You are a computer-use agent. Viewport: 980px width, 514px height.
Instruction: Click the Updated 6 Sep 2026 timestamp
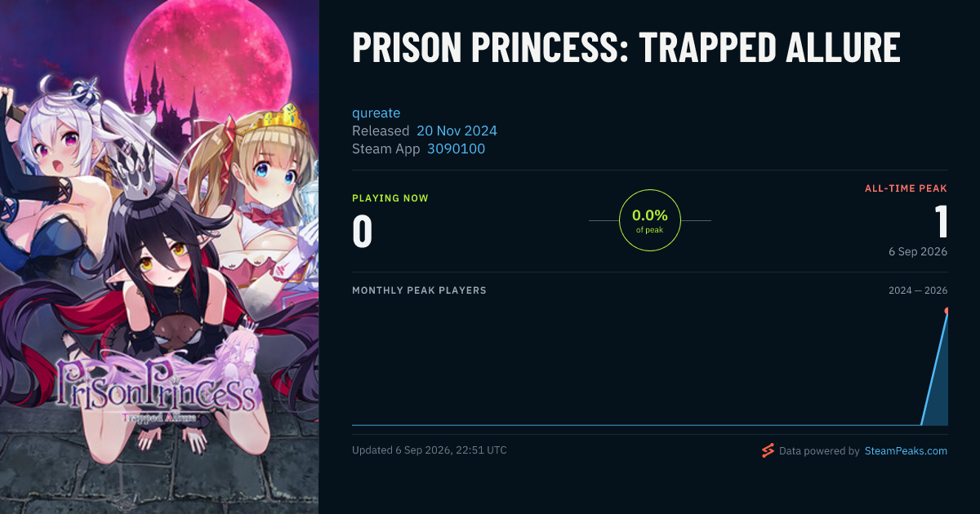tap(429, 450)
